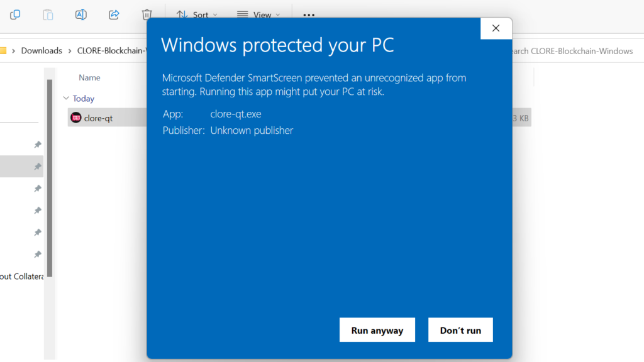Click the Paste icon in the toolbar

(48, 14)
